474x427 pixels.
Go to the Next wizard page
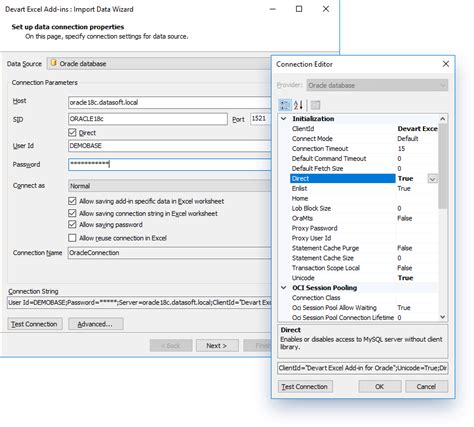[217, 346]
